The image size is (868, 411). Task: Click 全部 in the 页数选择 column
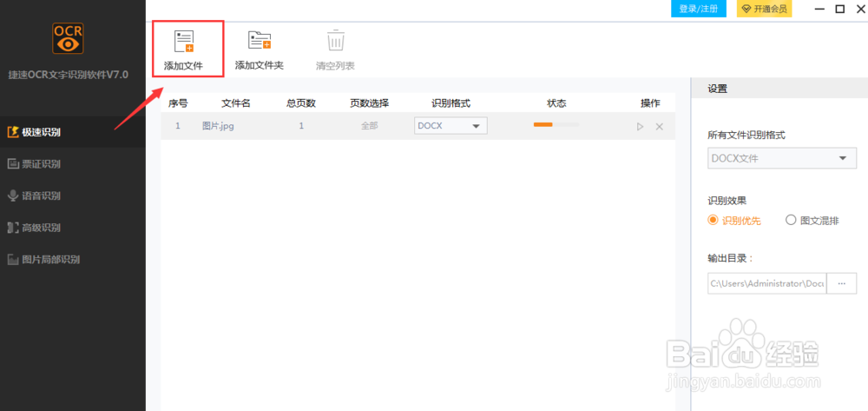369,126
